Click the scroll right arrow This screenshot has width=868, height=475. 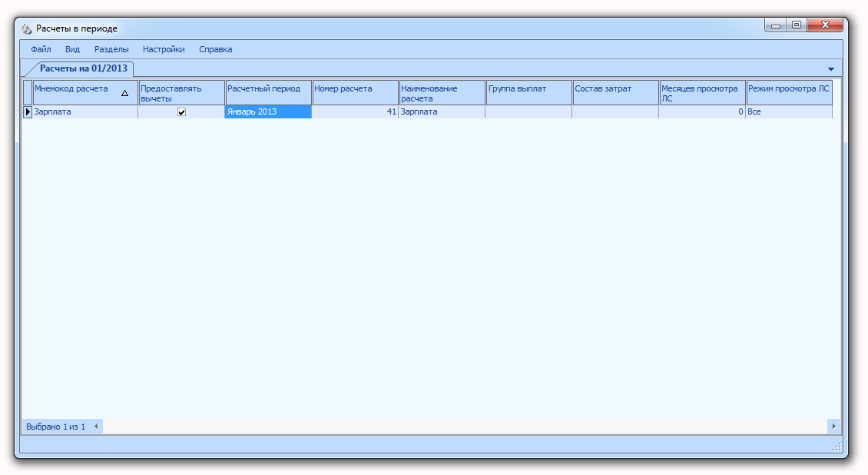click(x=833, y=427)
